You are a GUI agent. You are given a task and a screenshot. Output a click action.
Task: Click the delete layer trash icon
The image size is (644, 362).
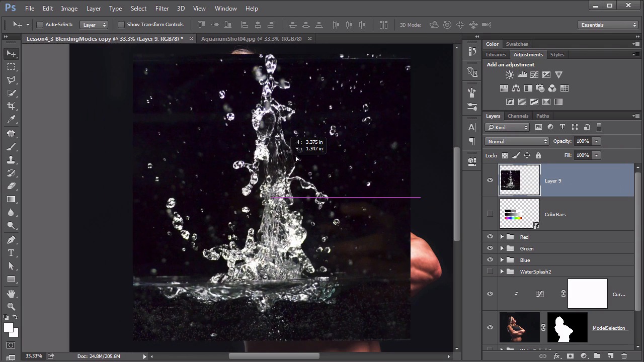[624, 356]
